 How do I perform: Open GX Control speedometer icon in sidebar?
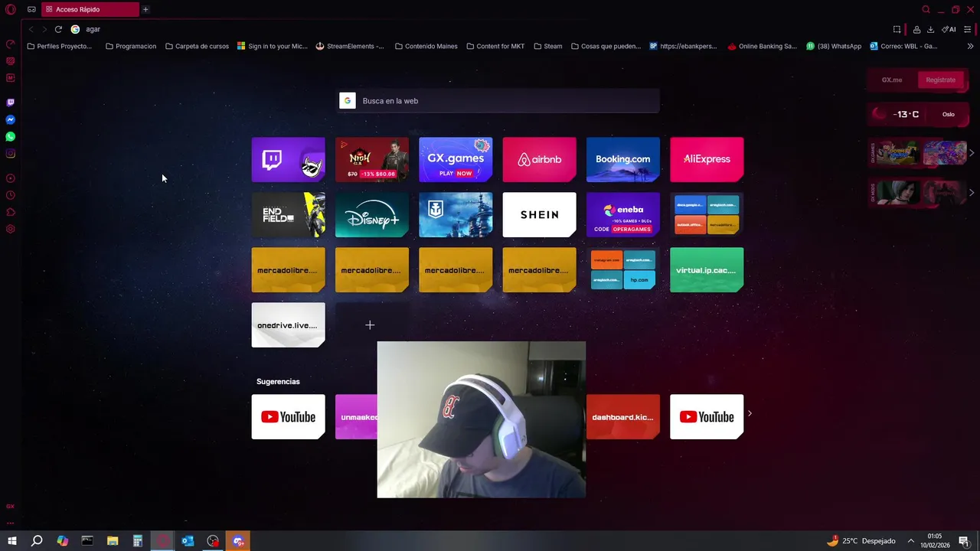click(x=11, y=44)
